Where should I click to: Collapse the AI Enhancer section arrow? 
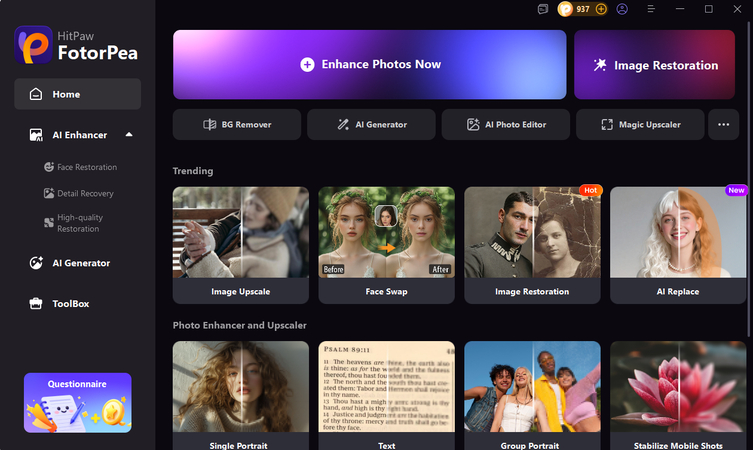point(129,135)
